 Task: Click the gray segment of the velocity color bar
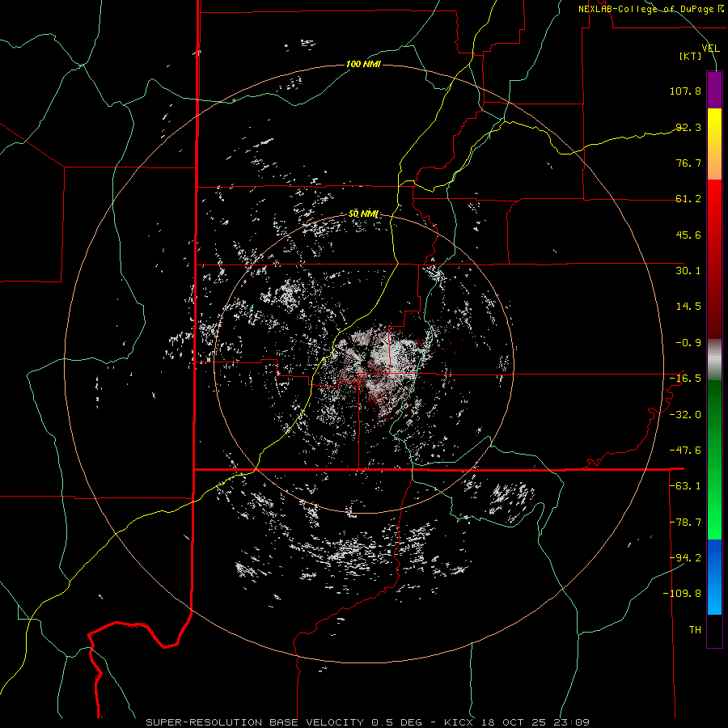(x=714, y=359)
